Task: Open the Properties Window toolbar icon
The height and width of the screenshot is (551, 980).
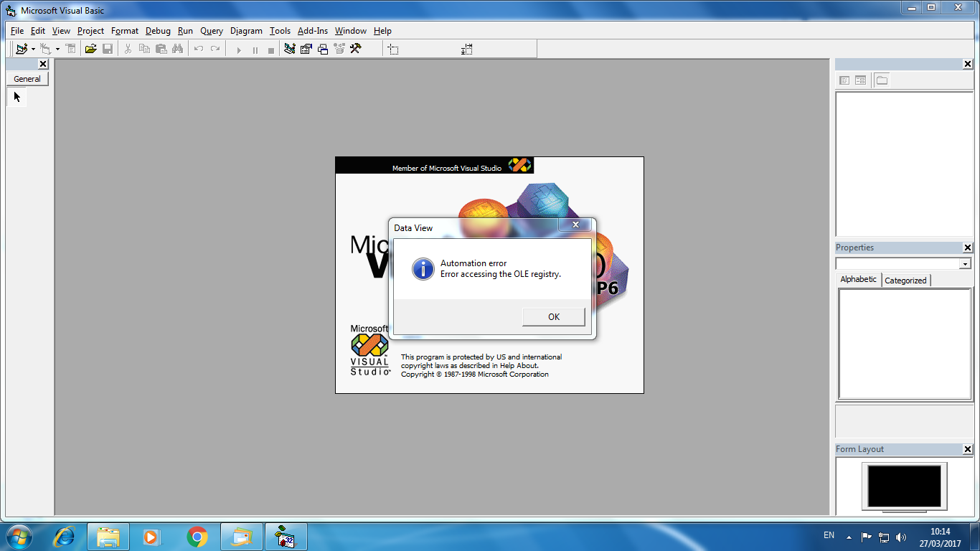Action: [306, 49]
